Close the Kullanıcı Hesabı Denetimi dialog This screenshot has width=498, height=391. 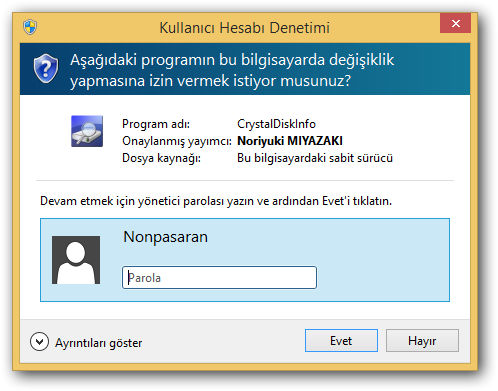pos(455,23)
